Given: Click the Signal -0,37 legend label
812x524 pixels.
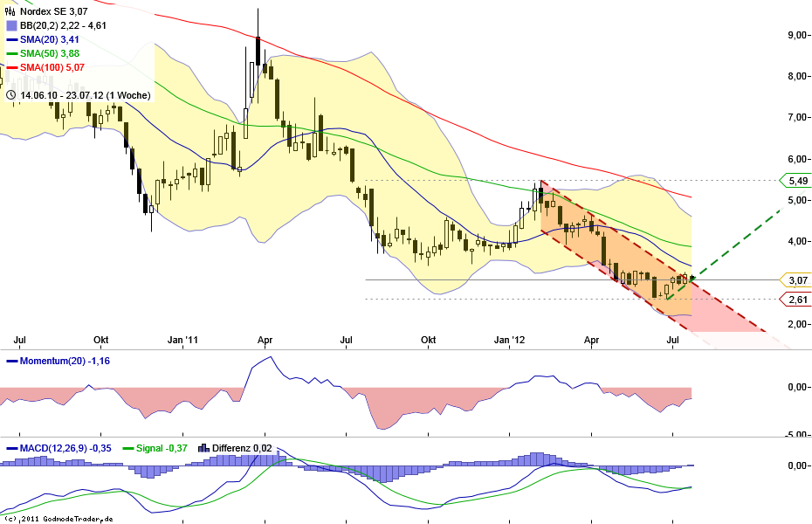Looking at the screenshot, I should pos(162,448).
